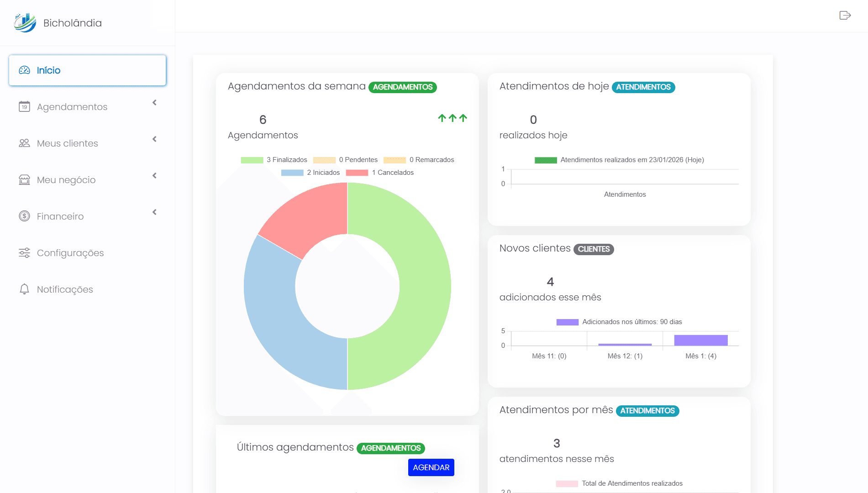Click the logout icon in top bar
This screenshot has width=868, height=493.
point(845,16)
